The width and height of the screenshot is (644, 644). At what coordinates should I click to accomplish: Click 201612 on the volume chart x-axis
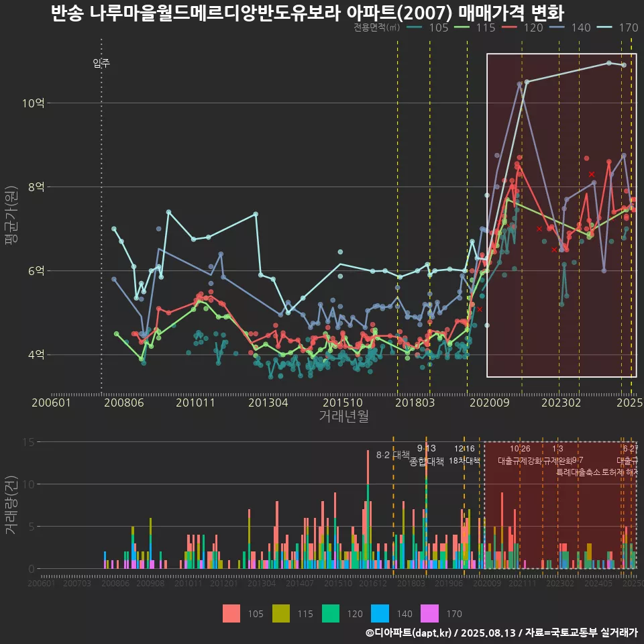373,583
